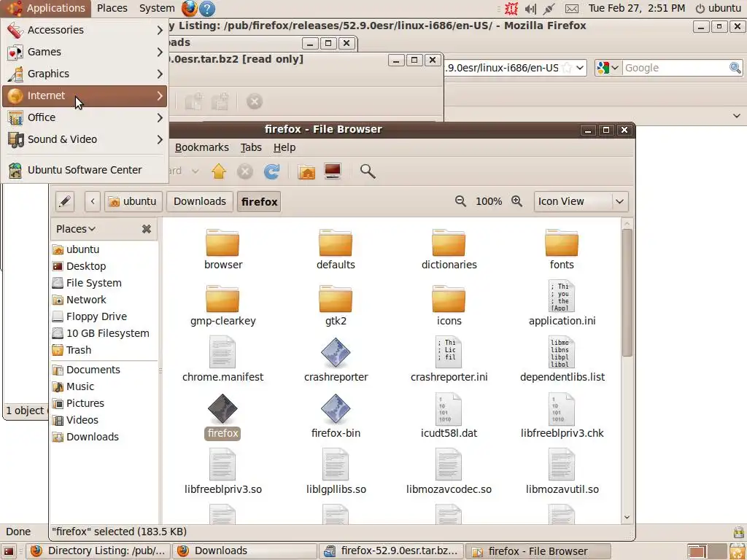
Task: Open the ubuntu power session menu
Action: point(719,8)
